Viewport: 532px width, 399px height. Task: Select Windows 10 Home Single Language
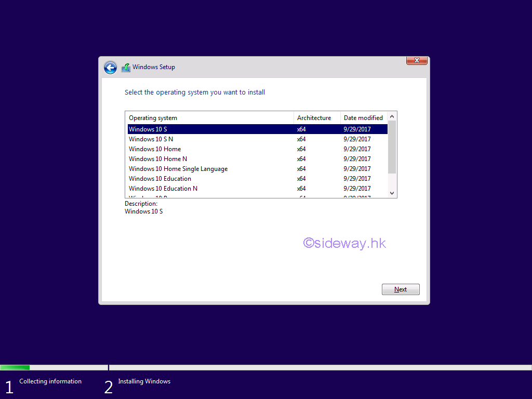point(178,169)
